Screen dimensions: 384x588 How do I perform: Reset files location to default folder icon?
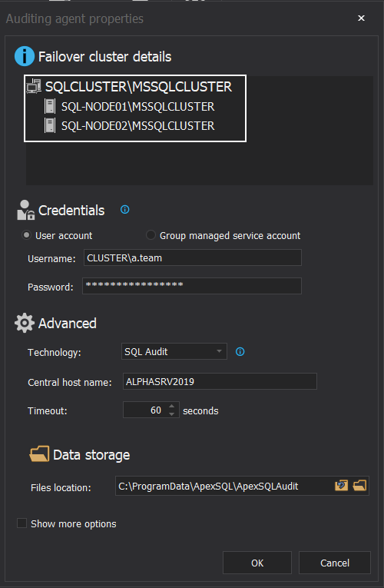click(x=341, y=486)
